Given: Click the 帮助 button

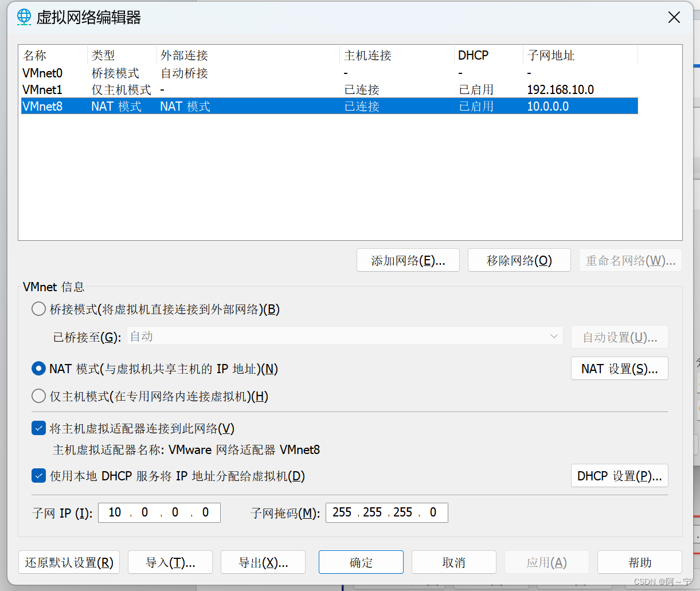Looking at the screenshot, I should coord(640,562).
